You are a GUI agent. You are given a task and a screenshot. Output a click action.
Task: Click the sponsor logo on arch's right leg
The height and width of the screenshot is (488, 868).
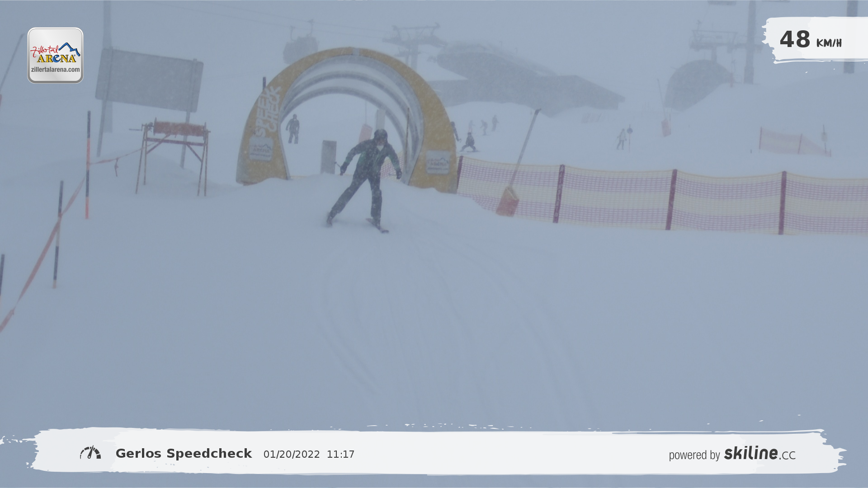click(438, 162)
